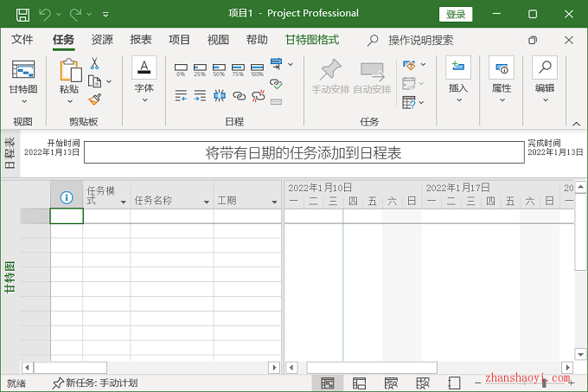Mark task 50% complete

(x=219, y=70)
